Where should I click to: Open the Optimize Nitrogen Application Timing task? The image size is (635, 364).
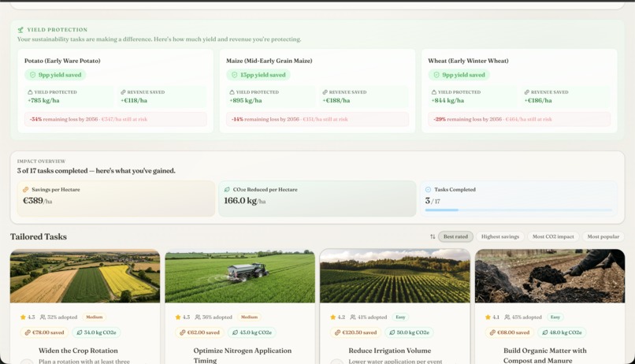click(242, 355)
